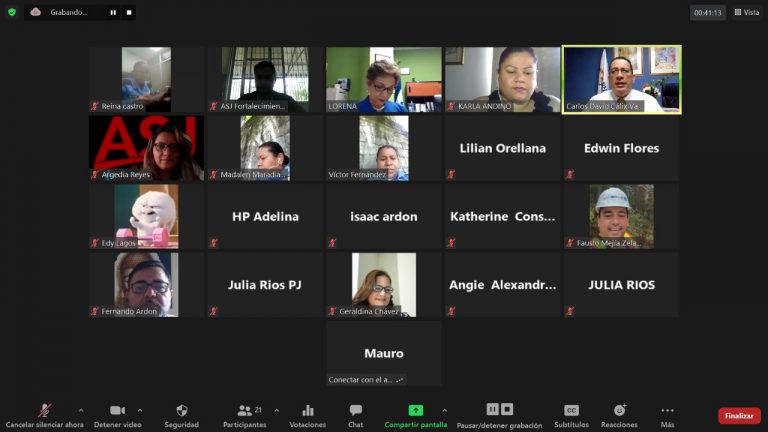The height and width of the screenshot is (432, 768).
Task: Pause recording from the bottom toolbar
Action: (492, 409)
